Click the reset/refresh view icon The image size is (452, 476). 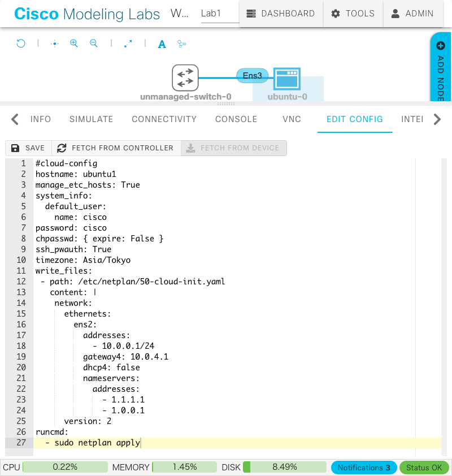tap(21, 44)
